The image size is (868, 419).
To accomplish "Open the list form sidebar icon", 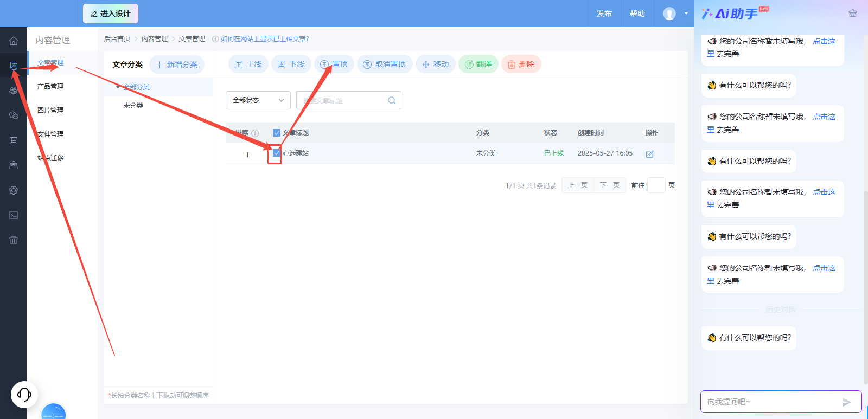I will point(14,140).
